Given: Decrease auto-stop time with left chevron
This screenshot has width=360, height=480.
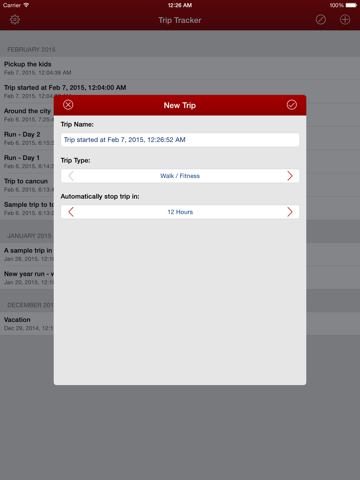Looking at the screenshot, I should [x=71, y=212].
